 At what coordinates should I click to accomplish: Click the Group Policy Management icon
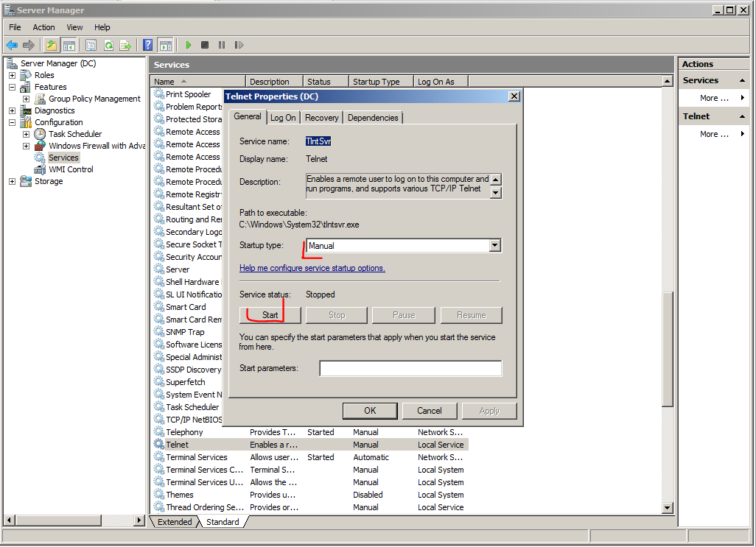click(x=40, y=99)
